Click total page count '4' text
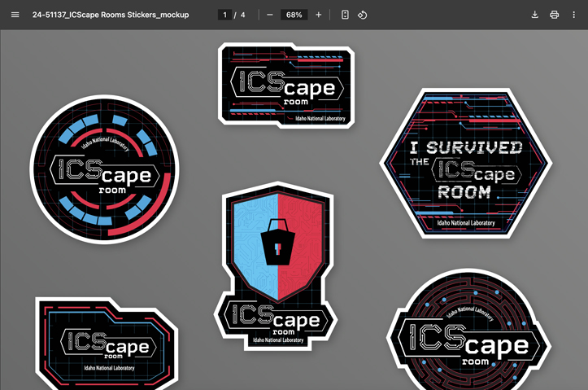The height and width of the screenshot is (390, 588). (242, 15)
